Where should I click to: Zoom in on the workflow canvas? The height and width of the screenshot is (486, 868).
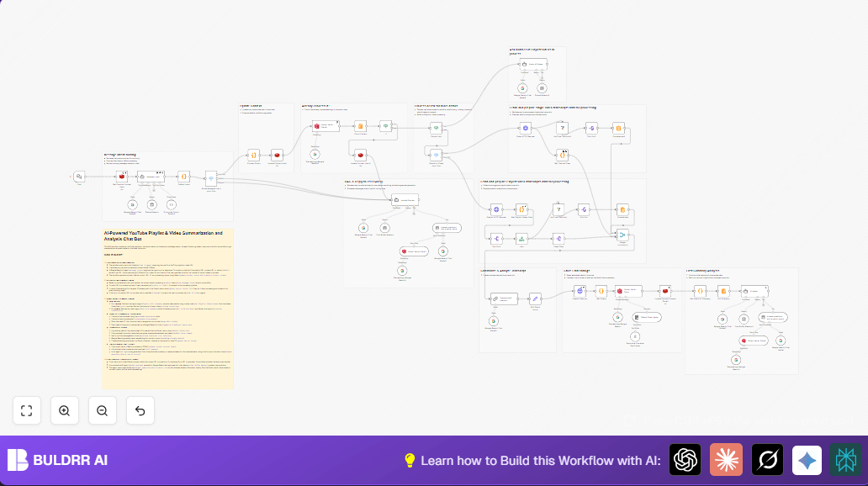[64, 410]
